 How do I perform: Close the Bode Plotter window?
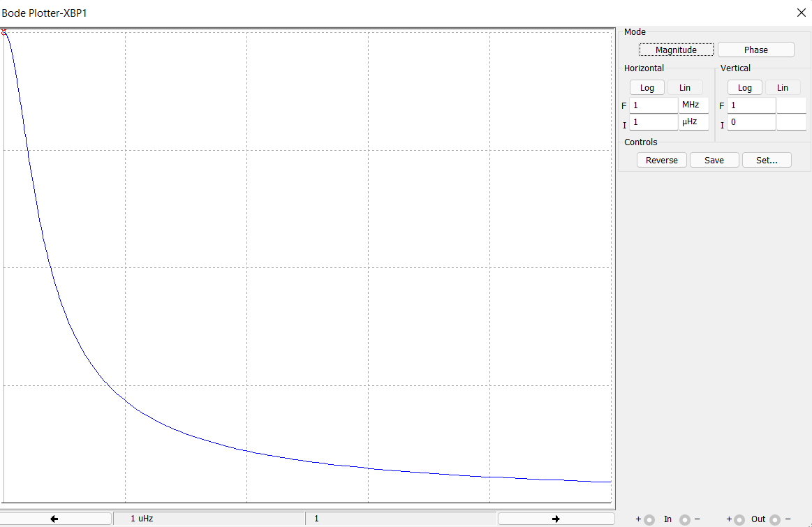coord(801,13)
